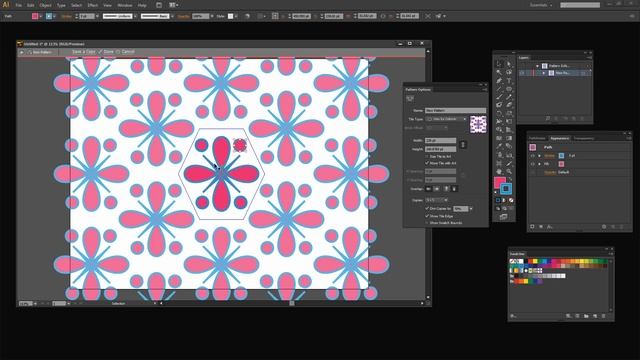Select the Line Segment tool
Screen dimensions: 640x360
(x=499, y=89)
